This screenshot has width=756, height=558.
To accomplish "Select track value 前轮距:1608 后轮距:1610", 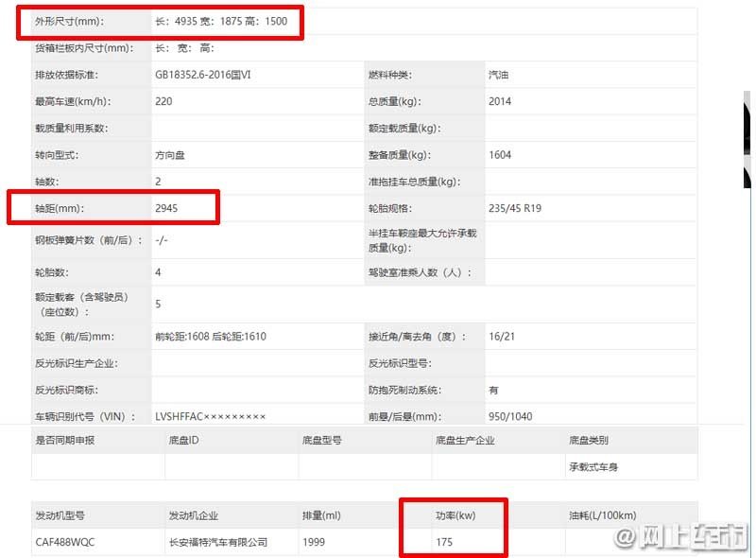I will coord(211,337).
